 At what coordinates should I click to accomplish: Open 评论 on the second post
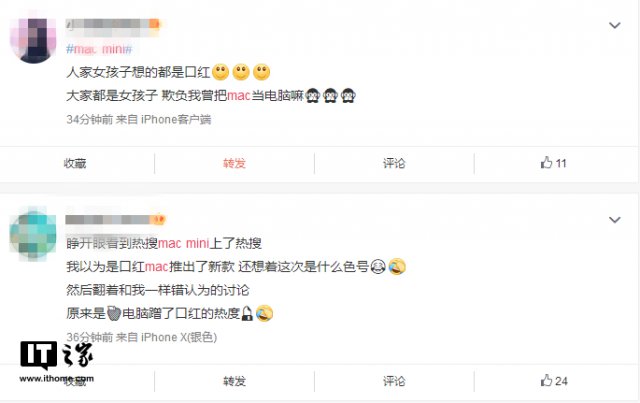click(x=394, y=381)
